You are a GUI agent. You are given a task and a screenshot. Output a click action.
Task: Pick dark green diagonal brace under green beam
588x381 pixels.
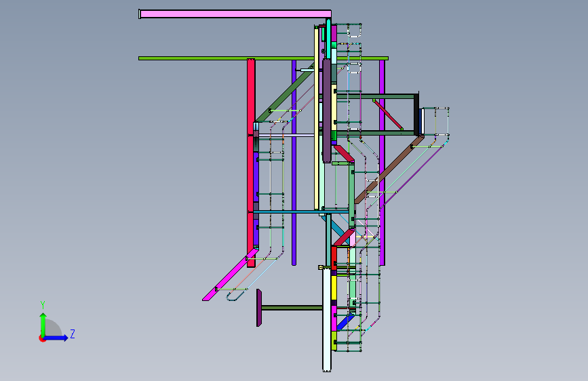286,93
